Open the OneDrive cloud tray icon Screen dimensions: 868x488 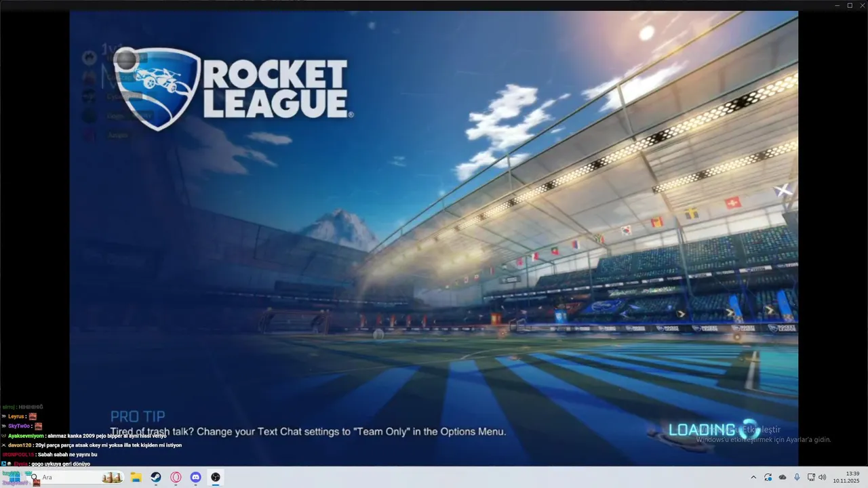[783, 477]
